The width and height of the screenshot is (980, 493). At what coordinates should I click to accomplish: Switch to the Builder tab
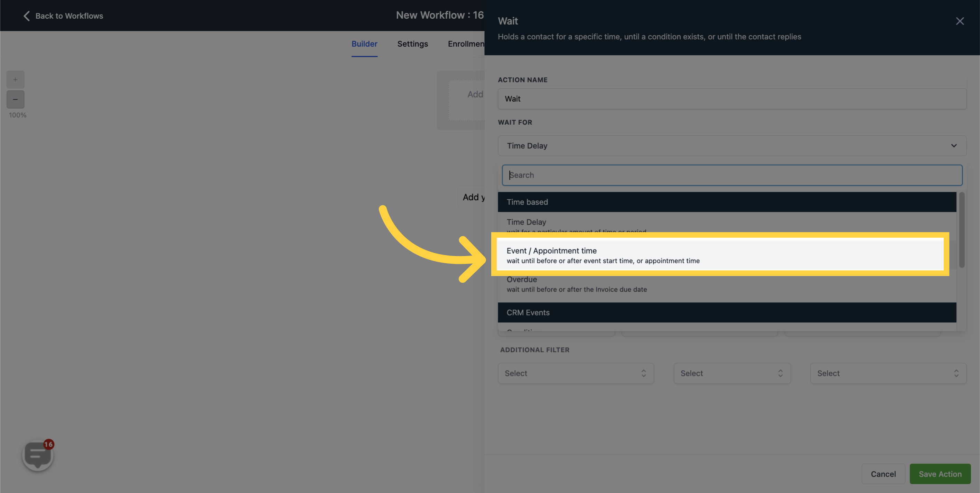(364, 44)
